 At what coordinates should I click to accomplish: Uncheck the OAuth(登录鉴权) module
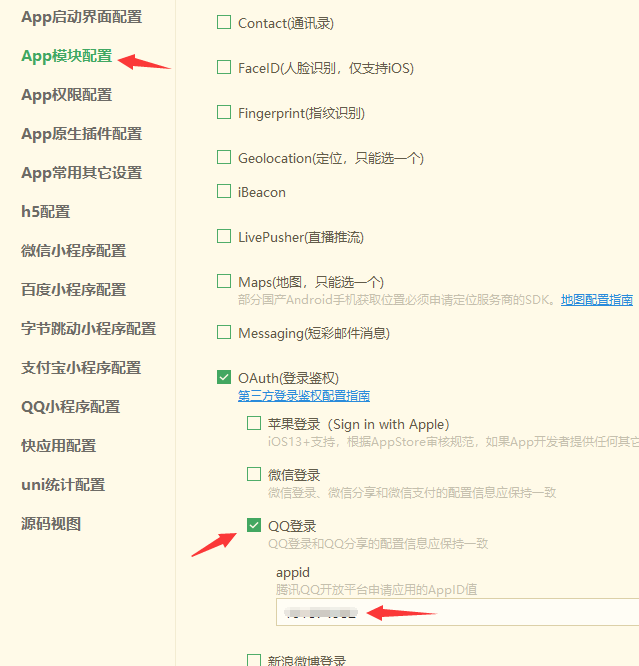224,378
